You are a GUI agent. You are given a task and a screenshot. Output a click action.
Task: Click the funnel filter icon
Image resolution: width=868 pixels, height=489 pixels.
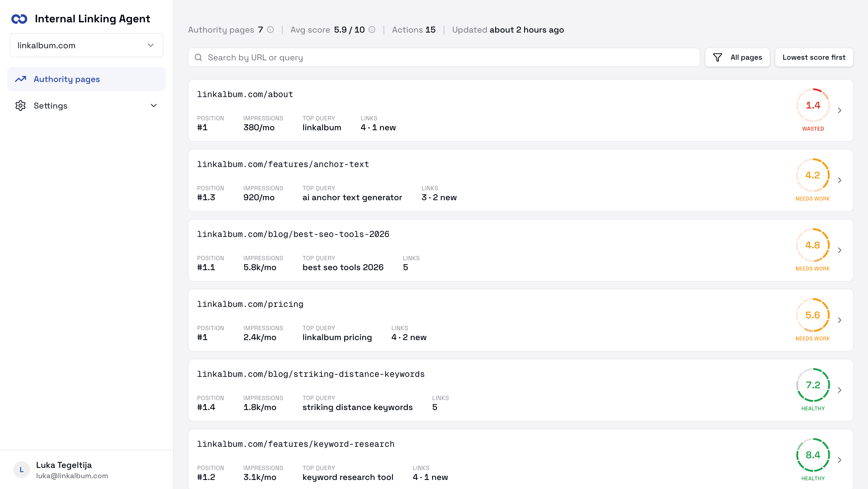(718, 57)
